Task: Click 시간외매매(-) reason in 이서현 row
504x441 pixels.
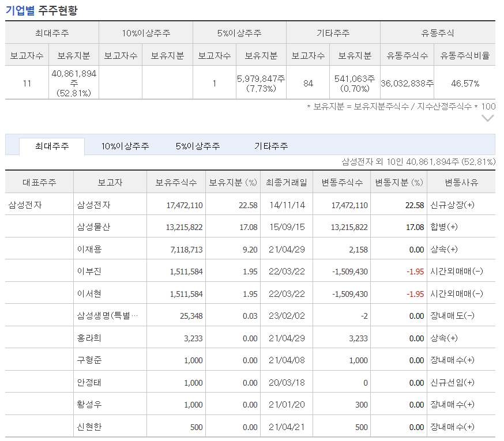Action: click(457, 294)
